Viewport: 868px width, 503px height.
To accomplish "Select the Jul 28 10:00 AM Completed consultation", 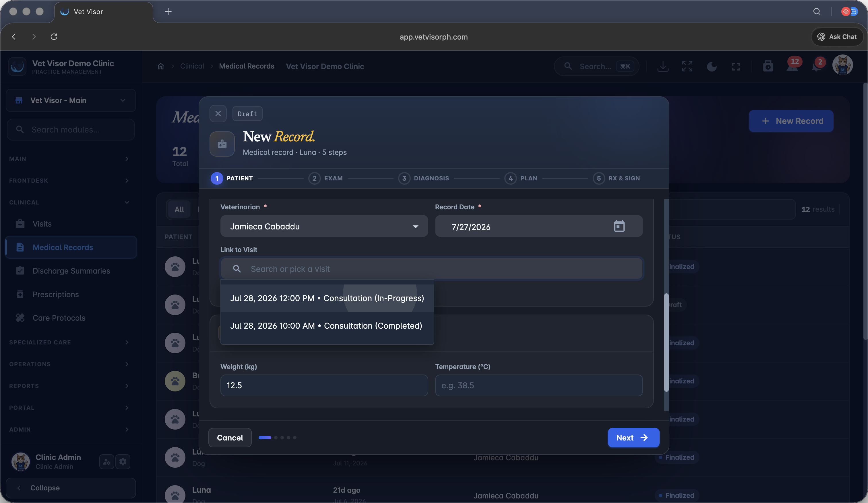I will (x=327, y=325).
